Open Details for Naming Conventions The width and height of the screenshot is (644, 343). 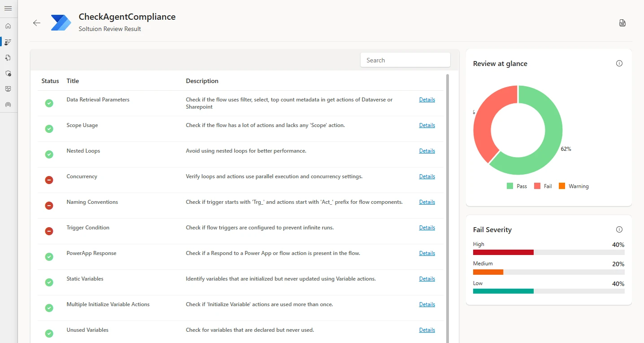(x=426, y=202)
